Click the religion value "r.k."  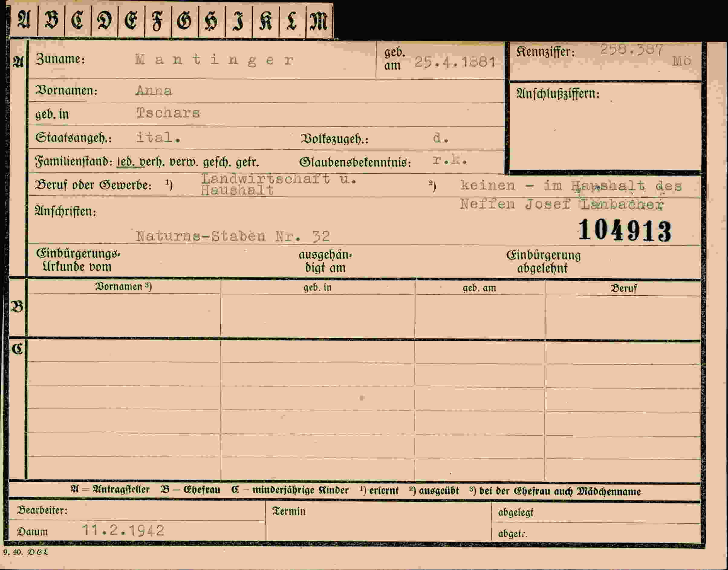tap(450, 160)
